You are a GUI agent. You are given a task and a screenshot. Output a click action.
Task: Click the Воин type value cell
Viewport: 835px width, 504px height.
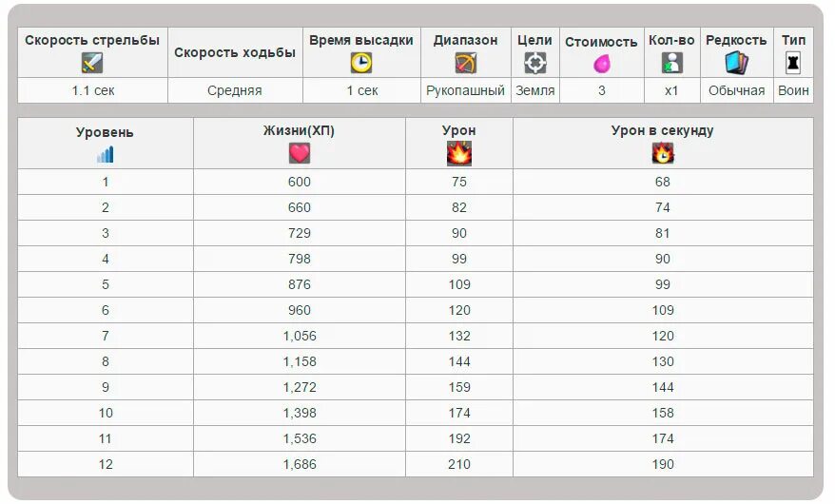[793, 90]
